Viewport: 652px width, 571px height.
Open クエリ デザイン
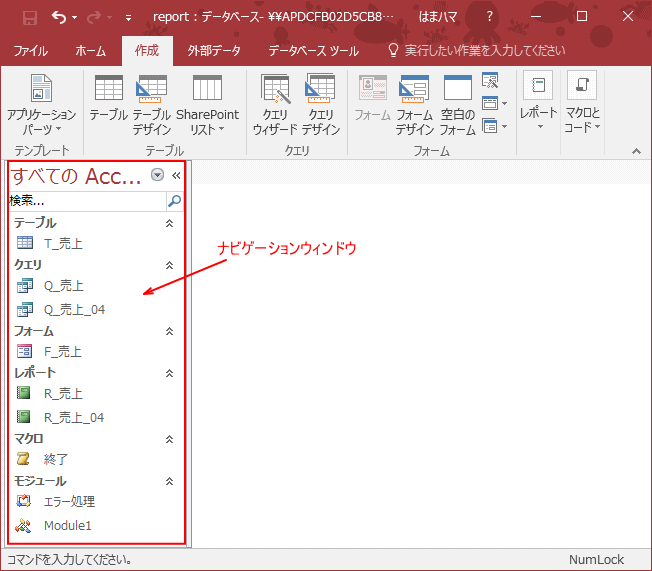pos(321,104)
